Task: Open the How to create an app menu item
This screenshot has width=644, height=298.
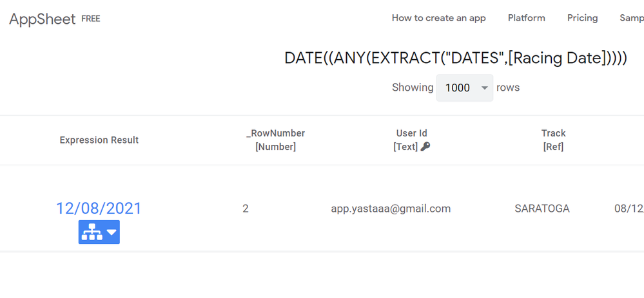Action: 438,18
